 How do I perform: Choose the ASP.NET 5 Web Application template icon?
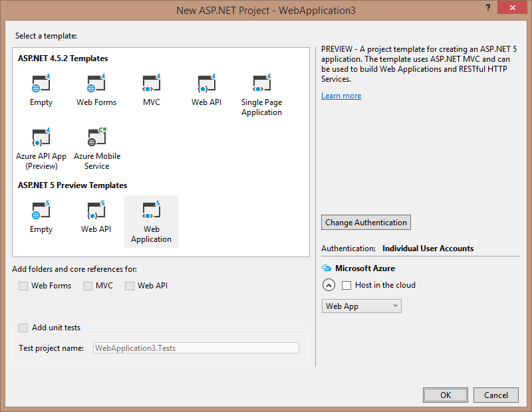pos(152,210)
